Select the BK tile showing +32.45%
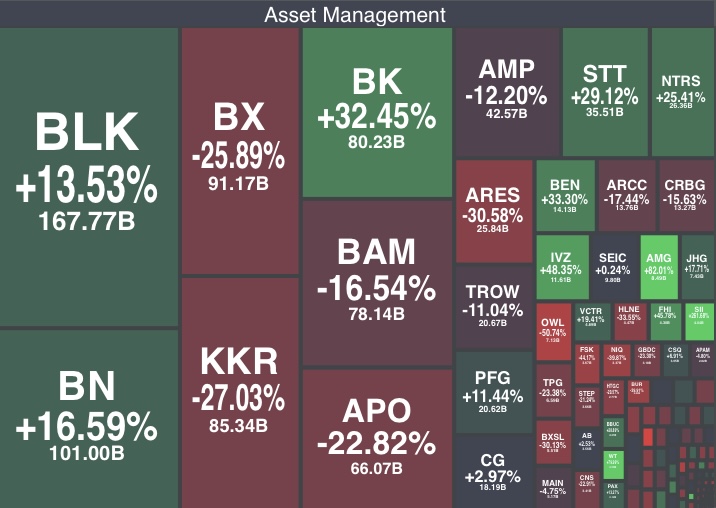 [376, 110]
